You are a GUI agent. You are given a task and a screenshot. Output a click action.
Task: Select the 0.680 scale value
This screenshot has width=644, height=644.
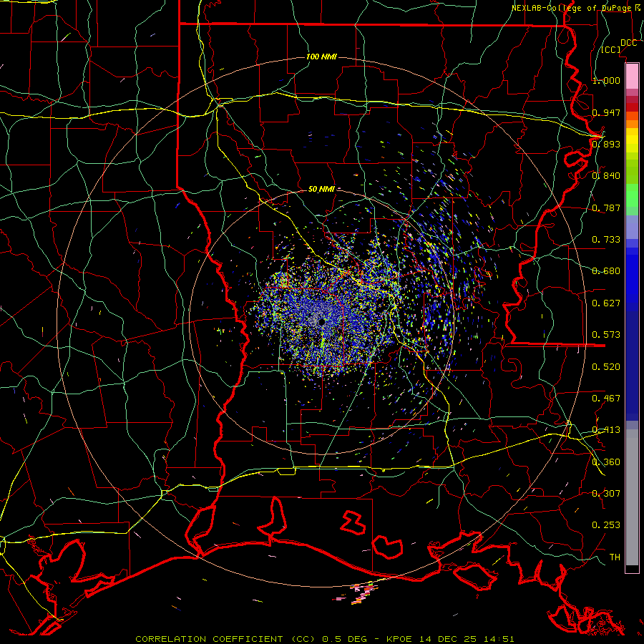pyautogui.click(x=606, y=271)
